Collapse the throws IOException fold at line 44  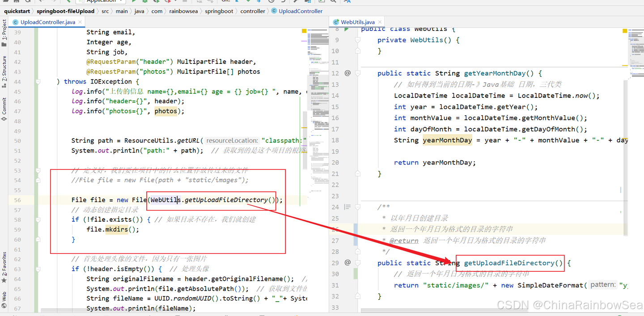coord(38,81)
